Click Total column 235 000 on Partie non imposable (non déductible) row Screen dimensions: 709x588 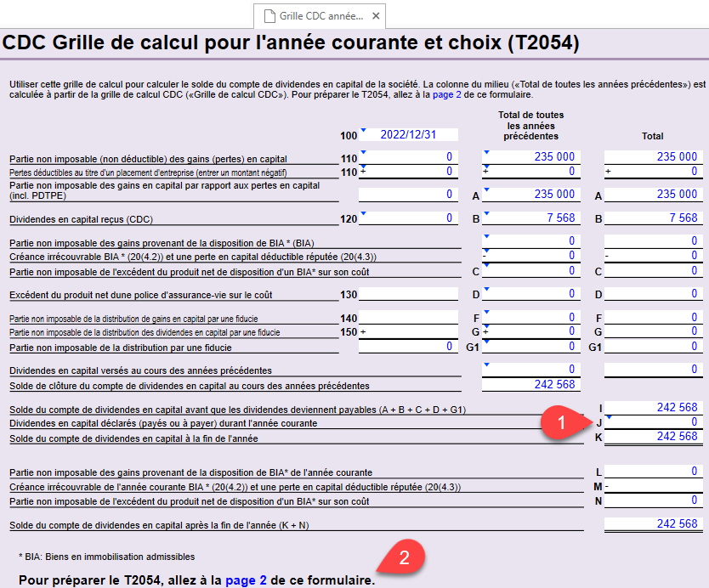tap(654, 157)
